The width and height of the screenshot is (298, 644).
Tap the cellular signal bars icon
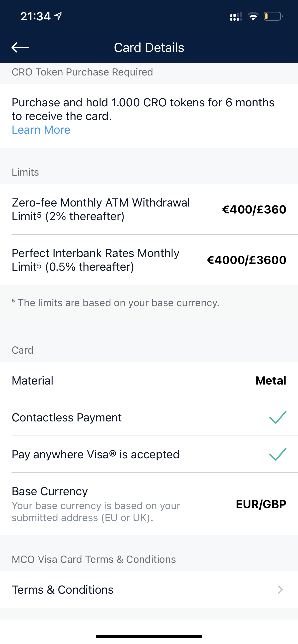tap(236, 16)
